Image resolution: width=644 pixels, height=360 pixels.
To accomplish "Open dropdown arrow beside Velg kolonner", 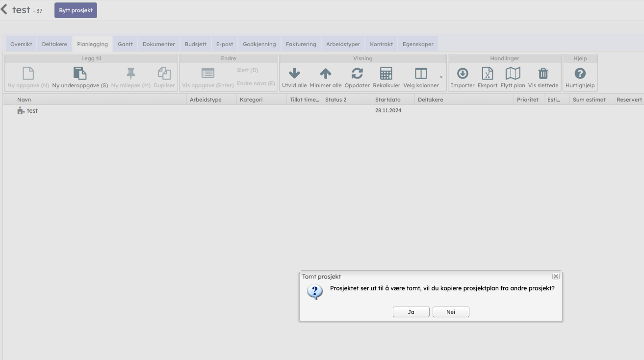I will [x=441, y=77].
